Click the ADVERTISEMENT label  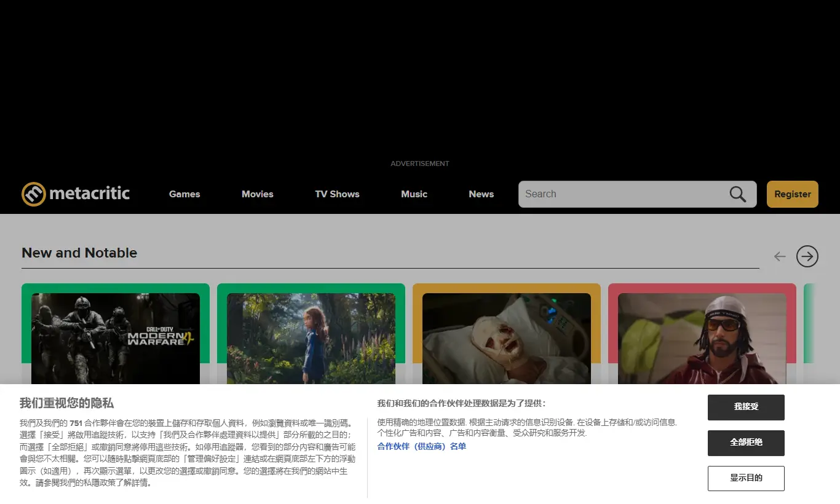[420, 163]
